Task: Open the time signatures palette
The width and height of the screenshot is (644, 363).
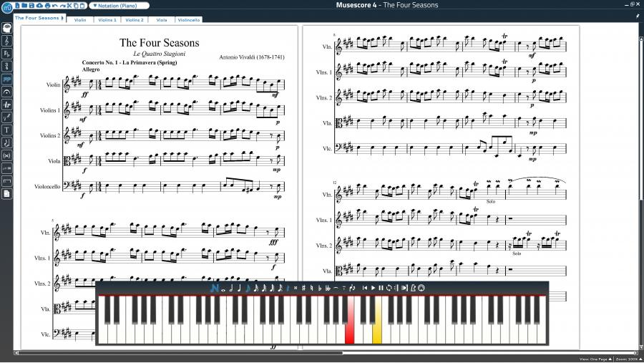Action: pos(7,66)
